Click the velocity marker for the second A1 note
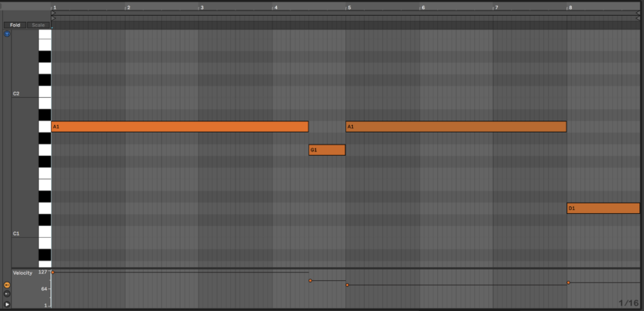The image size is (644, 311). pyautogui.click(x=347, y=285)
